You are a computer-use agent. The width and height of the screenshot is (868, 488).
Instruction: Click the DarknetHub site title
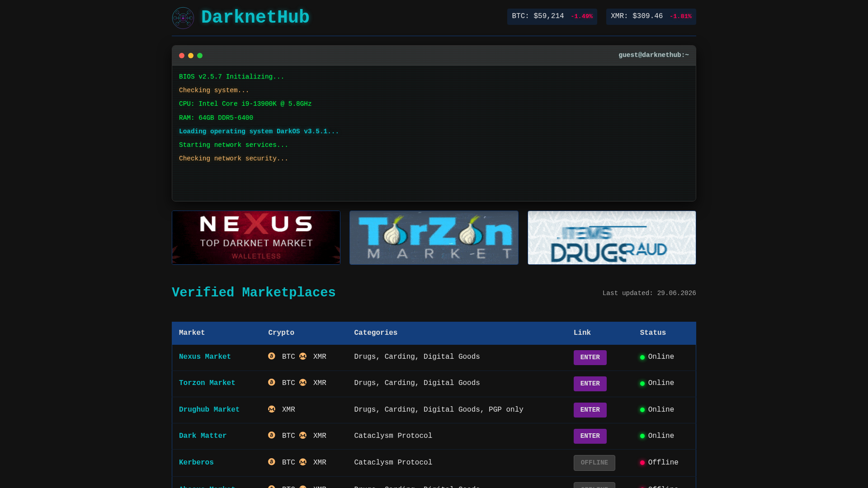(x=255, y=18)
